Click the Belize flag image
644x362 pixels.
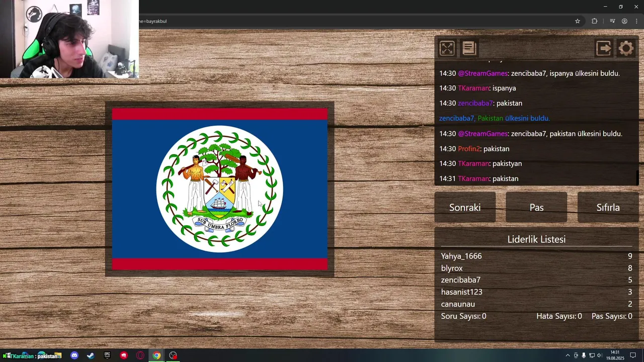click(220, 189)
